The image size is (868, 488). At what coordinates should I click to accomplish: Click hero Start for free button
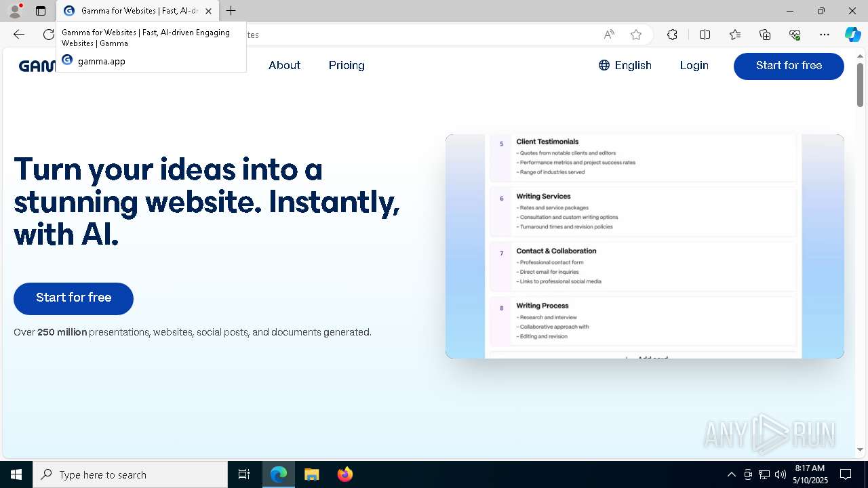[x=73, y=298]
